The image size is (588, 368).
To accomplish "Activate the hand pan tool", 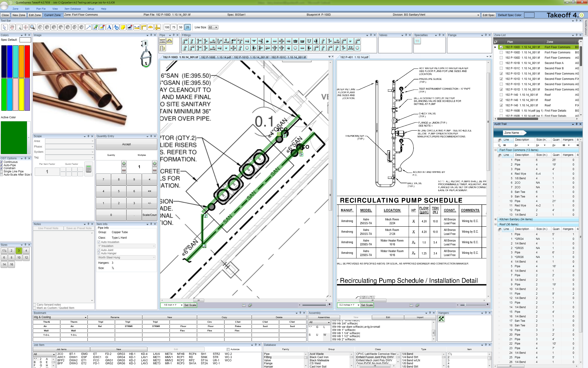I will [12, 27].
